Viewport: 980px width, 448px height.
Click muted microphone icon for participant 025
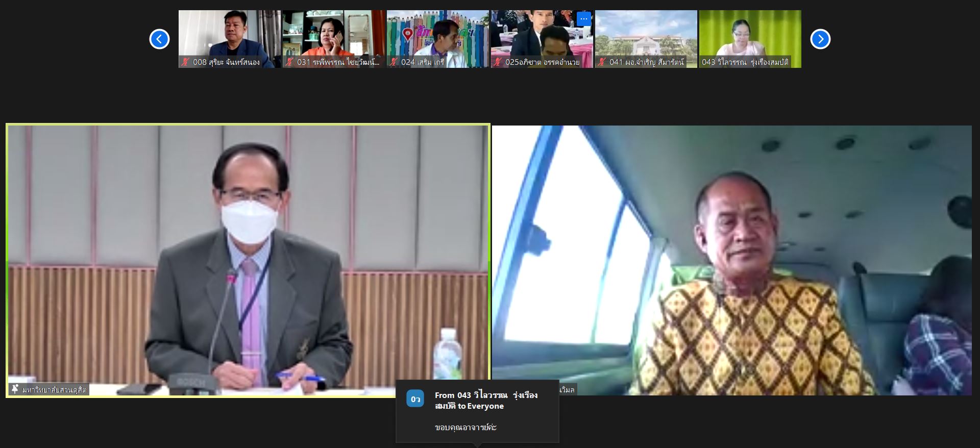pos(498,62)
